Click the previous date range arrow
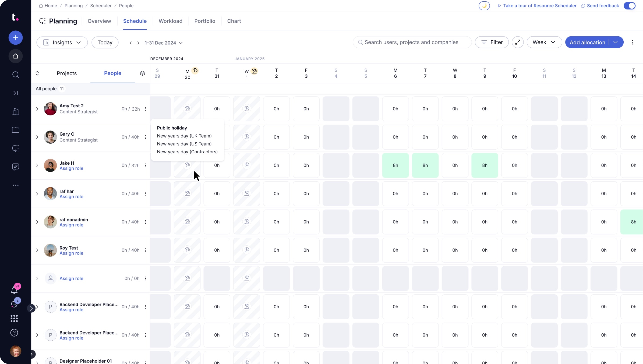This screenshot has height=364, width=643. click(130, 43)
